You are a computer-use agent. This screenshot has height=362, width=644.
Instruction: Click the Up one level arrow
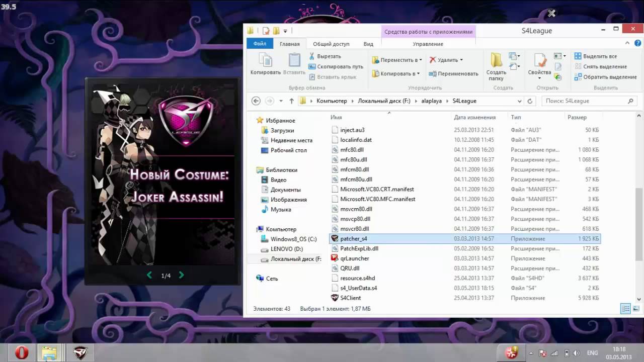[291, 101]
